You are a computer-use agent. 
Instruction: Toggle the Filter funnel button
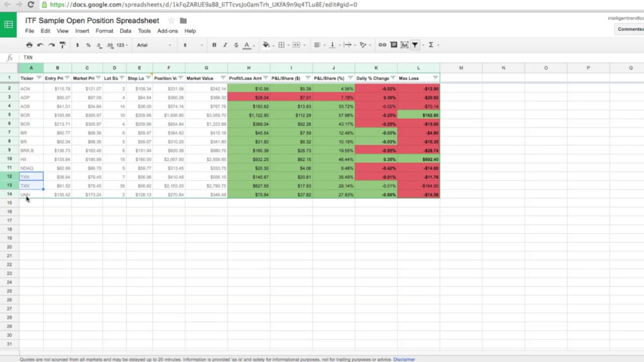pos(415,45)
